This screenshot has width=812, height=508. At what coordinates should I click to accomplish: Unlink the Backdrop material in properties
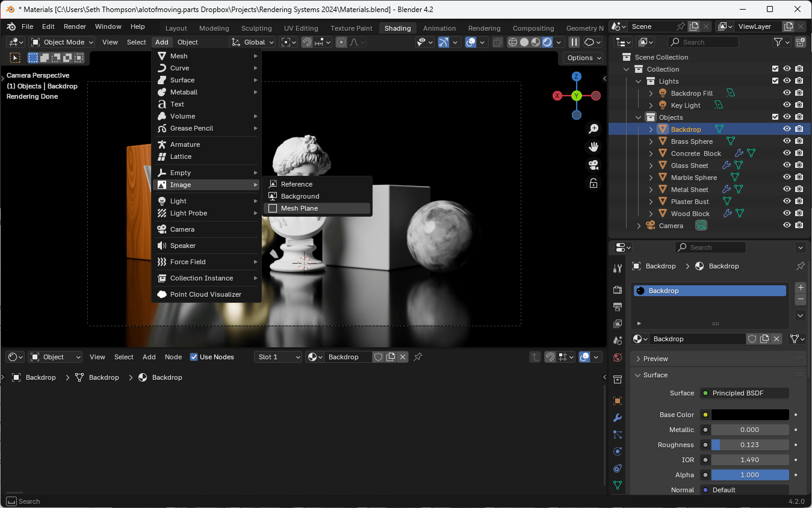pyautogui.click(x=776, y=339)
